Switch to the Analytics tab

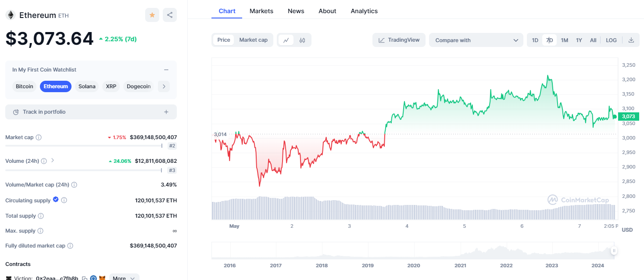pos(364,11)
